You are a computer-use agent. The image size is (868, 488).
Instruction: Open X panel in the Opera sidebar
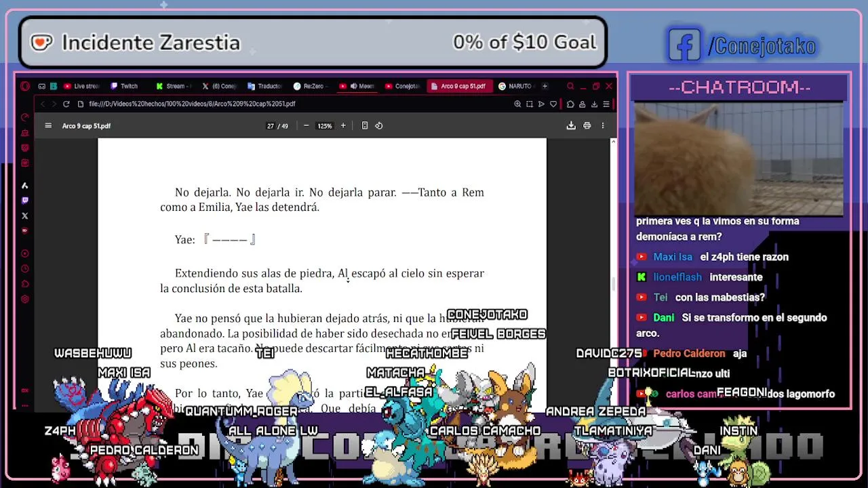click(25, 216)
